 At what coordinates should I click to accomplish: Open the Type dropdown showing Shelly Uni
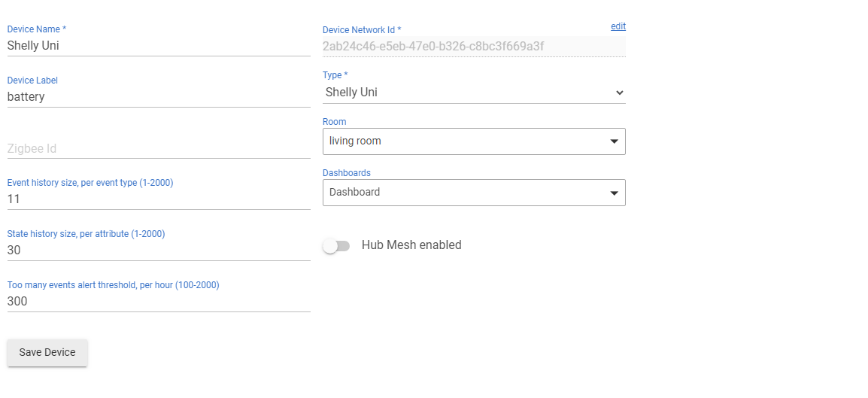coord(474,93)
